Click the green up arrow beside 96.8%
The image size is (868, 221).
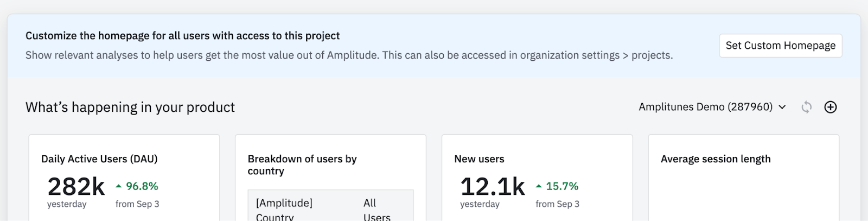click(x=118, y=186)
